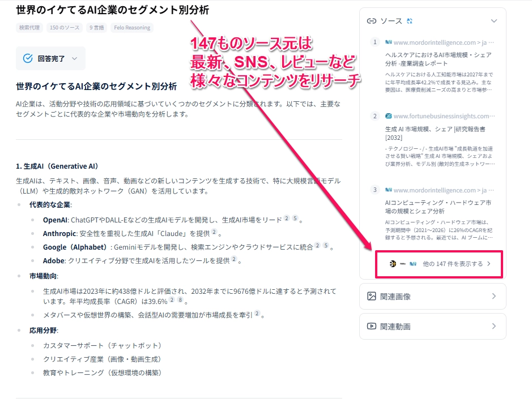Screen dimensions: 532x407
Task: Click citation 8 after CAGR は39.6%
Action: 180,299
